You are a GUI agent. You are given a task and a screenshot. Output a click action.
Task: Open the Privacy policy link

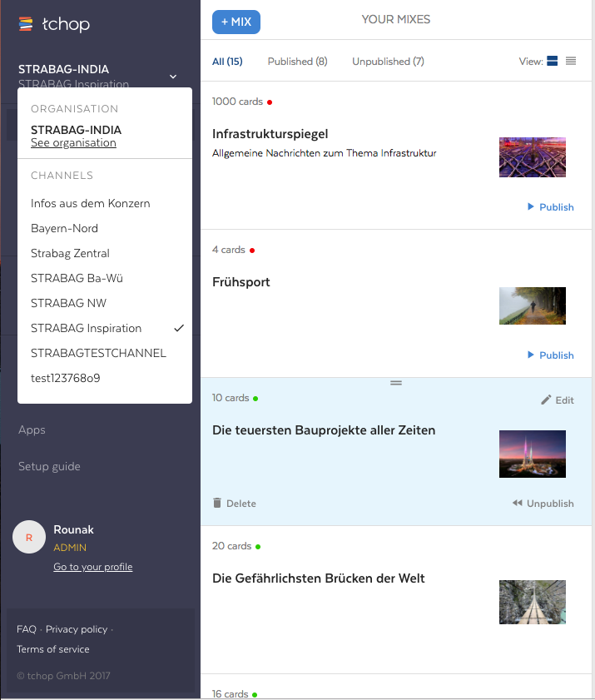click(x=77, y=629)
